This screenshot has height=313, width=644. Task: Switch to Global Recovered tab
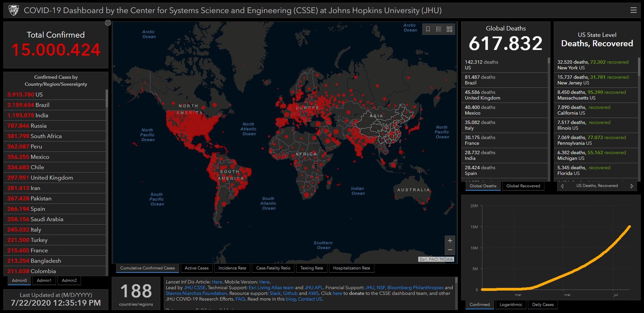click(523, 186)
